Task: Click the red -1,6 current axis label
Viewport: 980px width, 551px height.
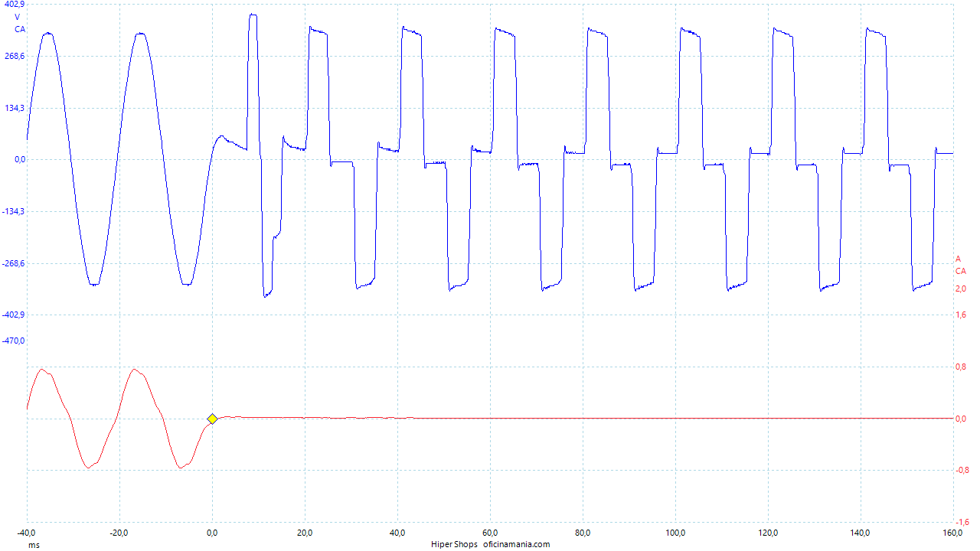Action: [x=962, y=522]
